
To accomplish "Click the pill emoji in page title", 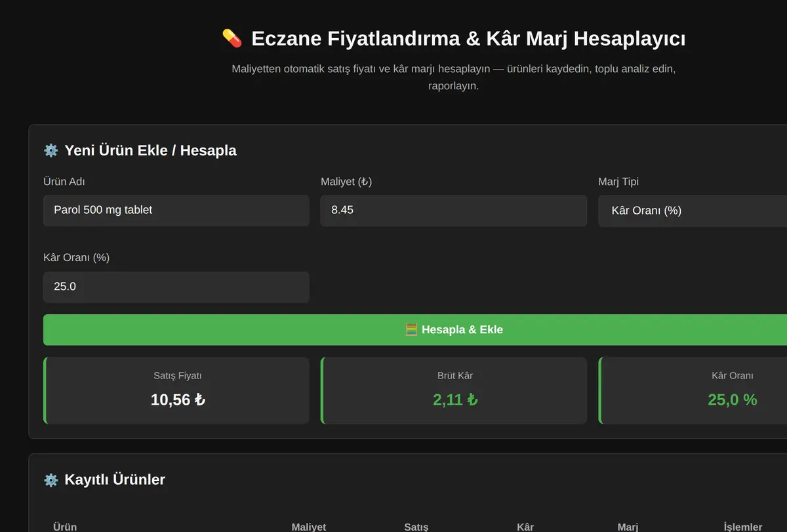I will [232, 38].
